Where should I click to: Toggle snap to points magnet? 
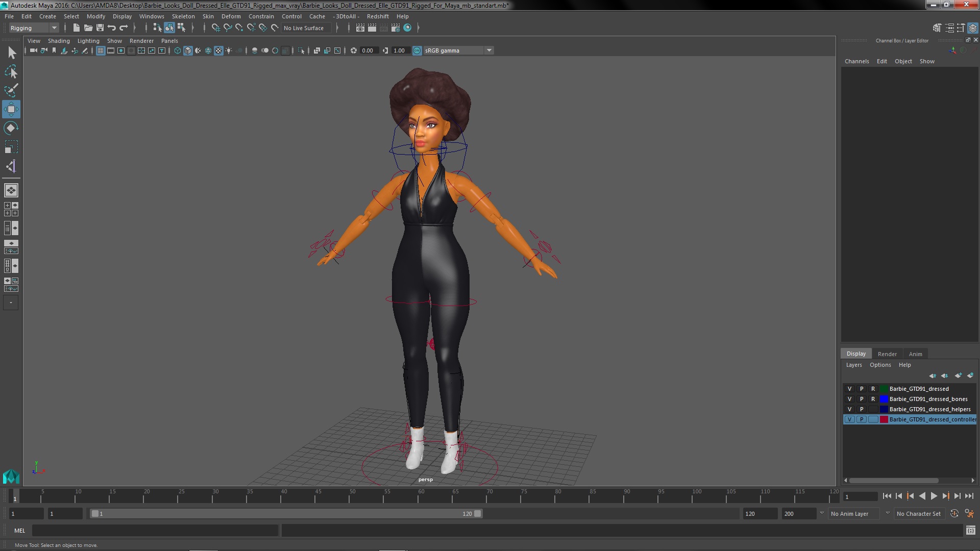pos(239,28)
